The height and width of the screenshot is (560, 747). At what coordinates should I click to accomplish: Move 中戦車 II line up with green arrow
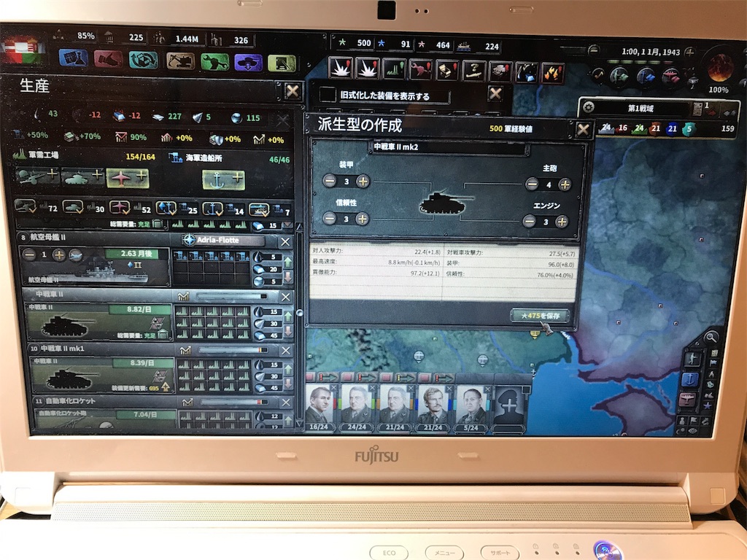coord(287,316)
